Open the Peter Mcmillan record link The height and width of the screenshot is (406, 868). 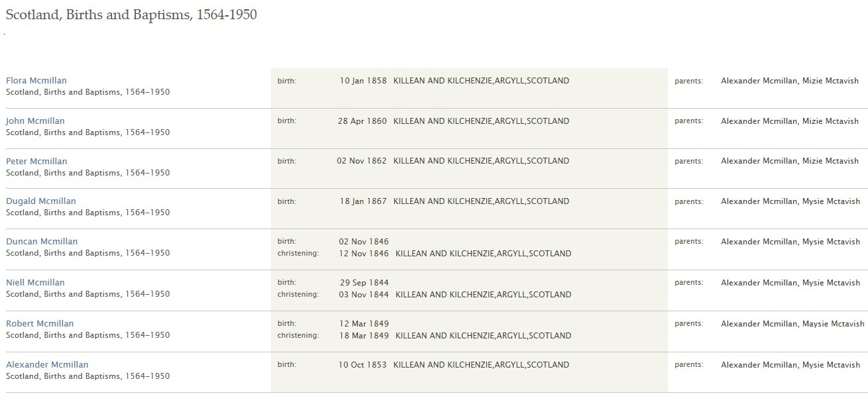coord(36,161)
